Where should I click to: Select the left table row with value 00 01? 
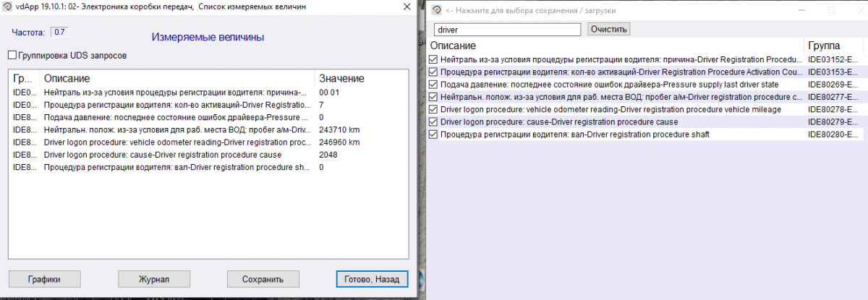click(209, 93)
